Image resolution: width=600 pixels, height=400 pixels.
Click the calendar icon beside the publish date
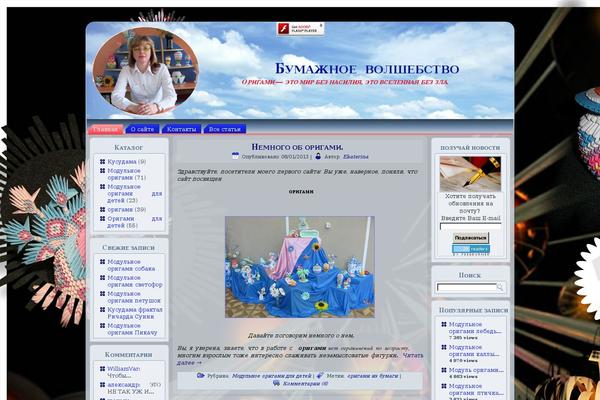[235, 156]
